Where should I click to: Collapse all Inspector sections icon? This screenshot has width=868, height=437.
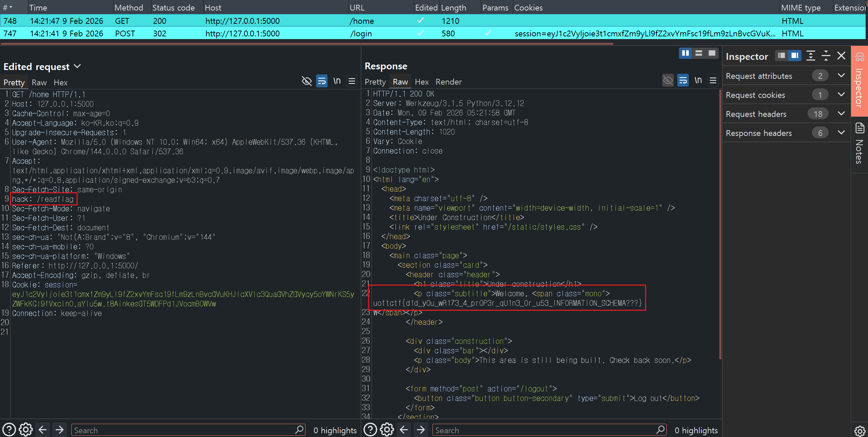click(826, 56)
